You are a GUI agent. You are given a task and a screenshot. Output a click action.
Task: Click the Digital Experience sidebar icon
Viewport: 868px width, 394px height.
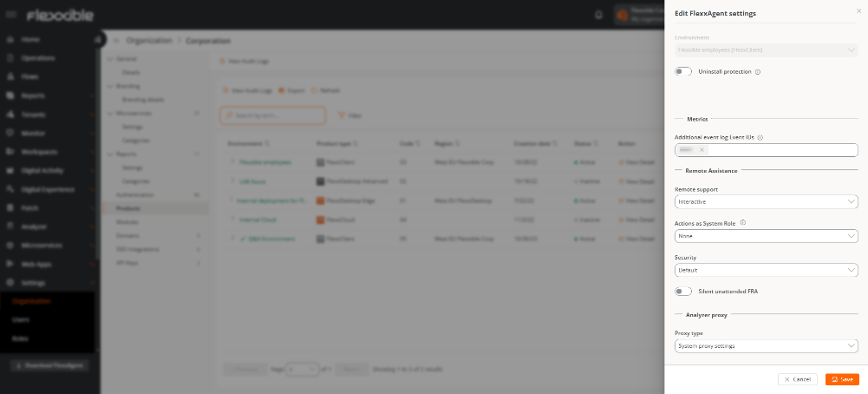coord(10,189)
